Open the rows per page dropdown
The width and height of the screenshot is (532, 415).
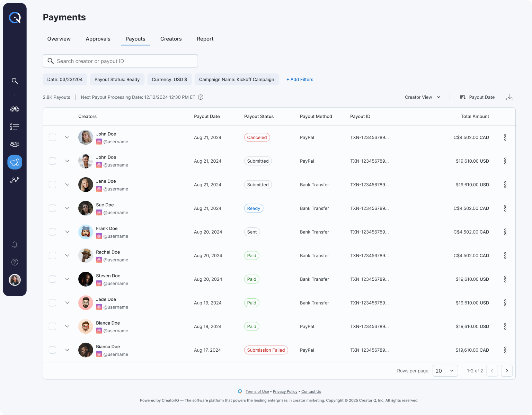pyautogui.click(x=445, y=371)
